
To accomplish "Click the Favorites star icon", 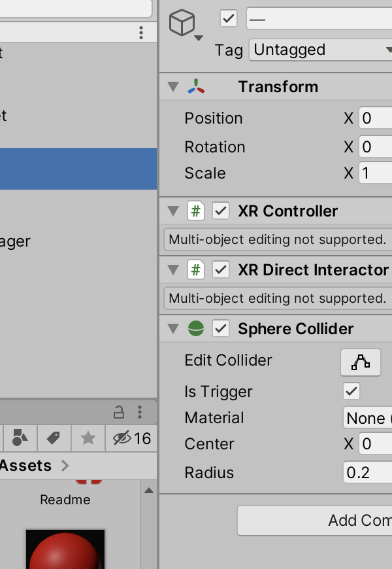I will click(x=88, y=438).
